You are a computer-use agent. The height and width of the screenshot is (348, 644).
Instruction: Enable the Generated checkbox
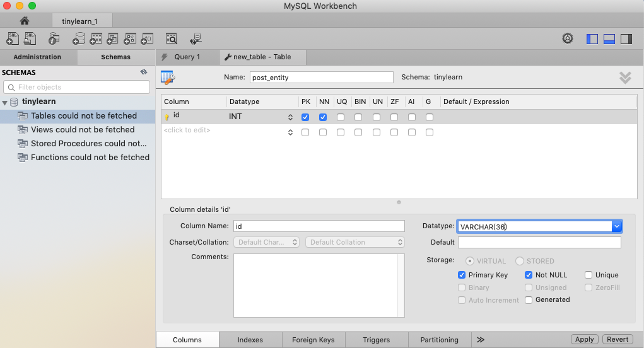coord(529,300)
